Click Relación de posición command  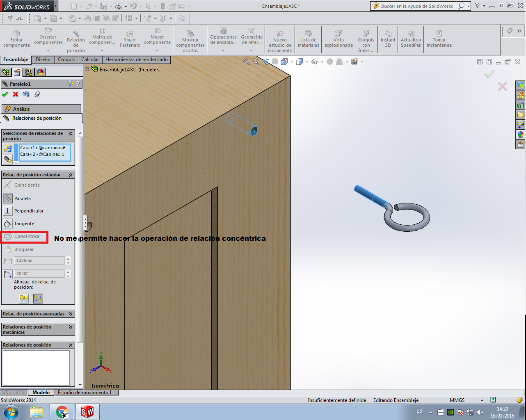[76, 41]
